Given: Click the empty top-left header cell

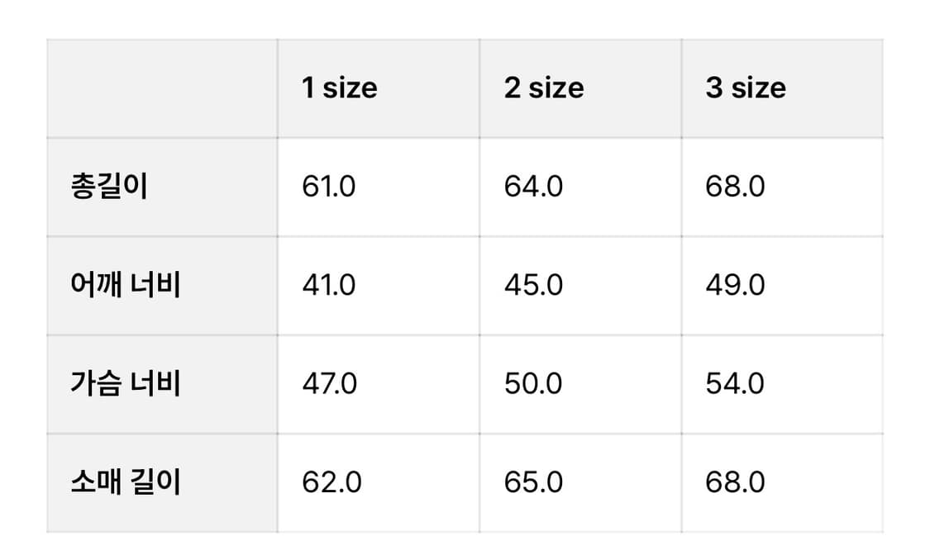Looking at the screenshot, I should 162,88.
